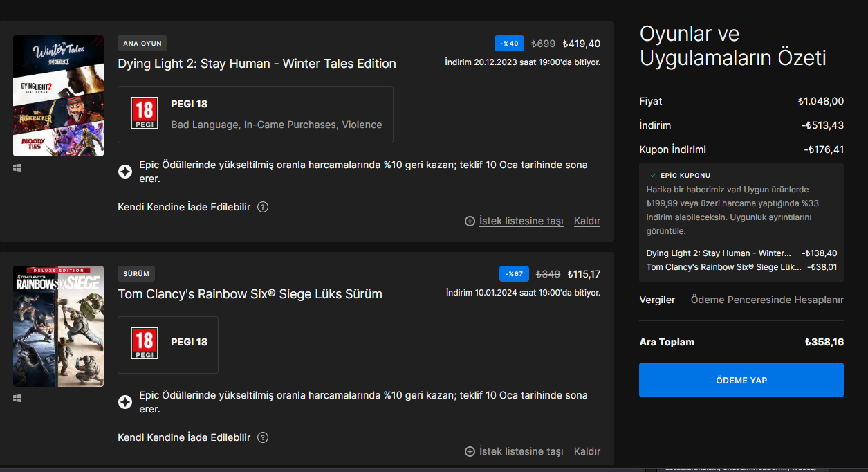The width and height of the screenshot is (868, 472).
Task: Click the -%40 discount badge
Action: coord(509,43)
